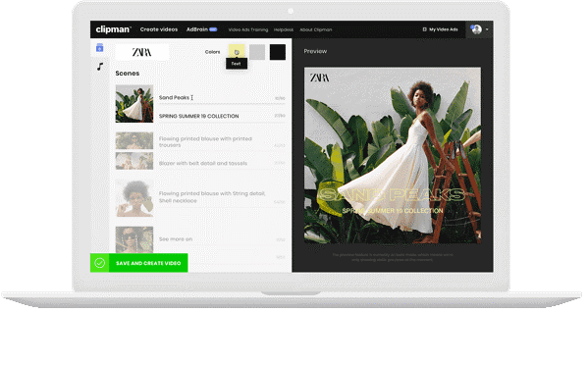Select the 'See more on' scene thumbnail
This screenshot has width=588, height=365.
pyautogui.click(x=134, y=239)
